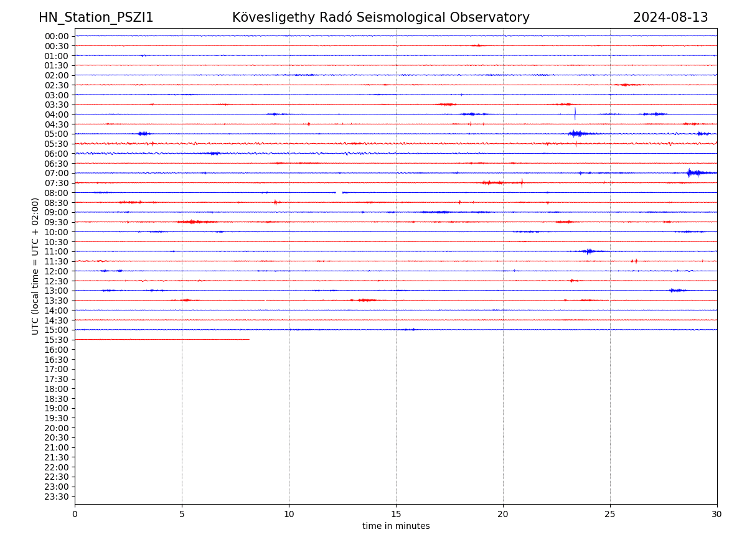
Task: Click the x-axis tick label 25
Action: pos(610,514)
